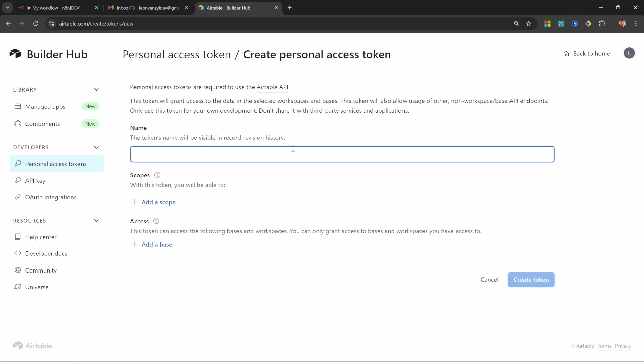Focus the token Name input field

click(342, 154)
